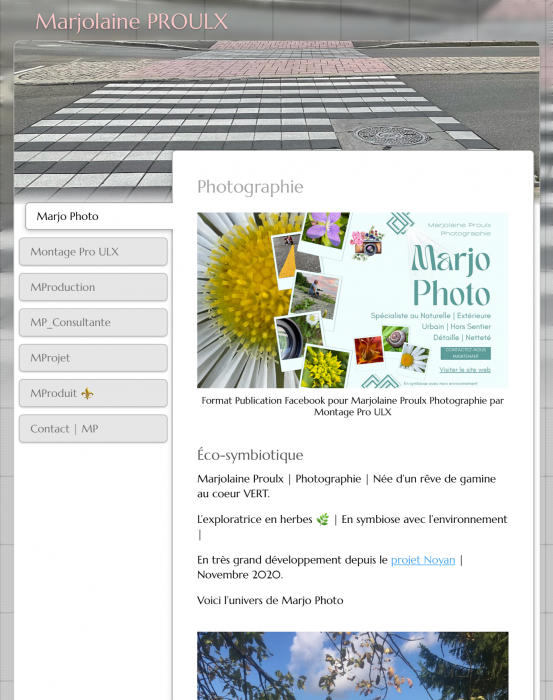This screenshot has height=700, width=553.
Task: Open the Marjo Photo menu tab
Action: point(99,216)
